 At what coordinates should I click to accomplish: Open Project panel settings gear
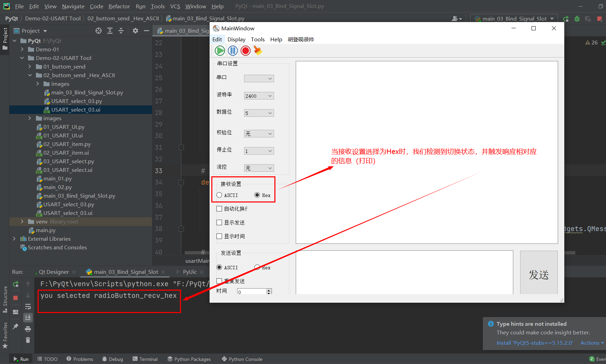pyautogui.click(x=135, y=31)
